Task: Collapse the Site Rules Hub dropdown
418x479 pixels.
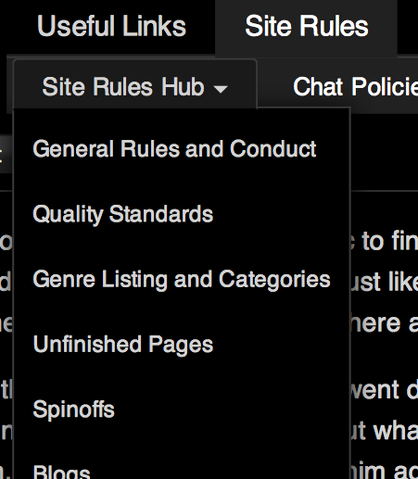Action: pyautogui.click(x=135, y=86)
